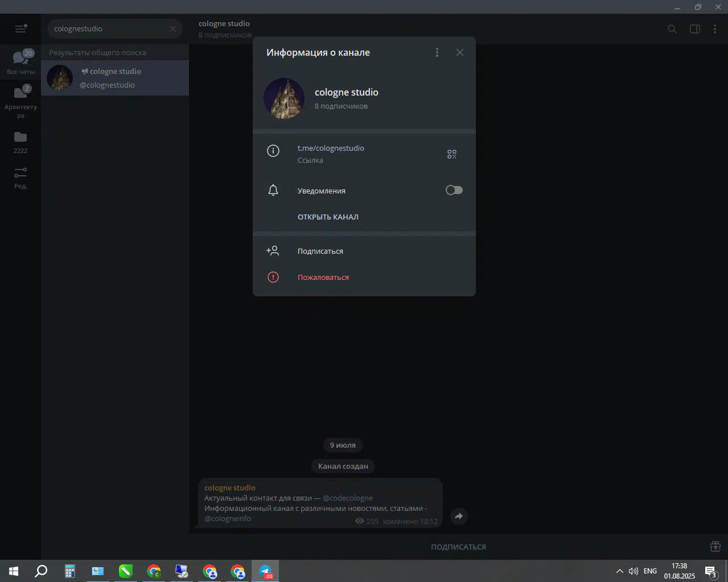The image size is (728, 582).
Task: Switch the ENG input language indicator
Action: tap(650, 571)
